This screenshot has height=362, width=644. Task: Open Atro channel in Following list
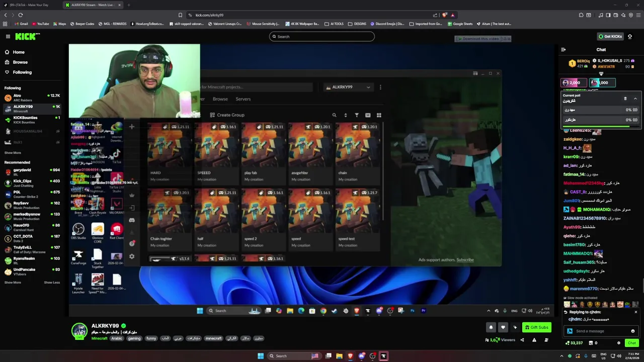(32, 98)
